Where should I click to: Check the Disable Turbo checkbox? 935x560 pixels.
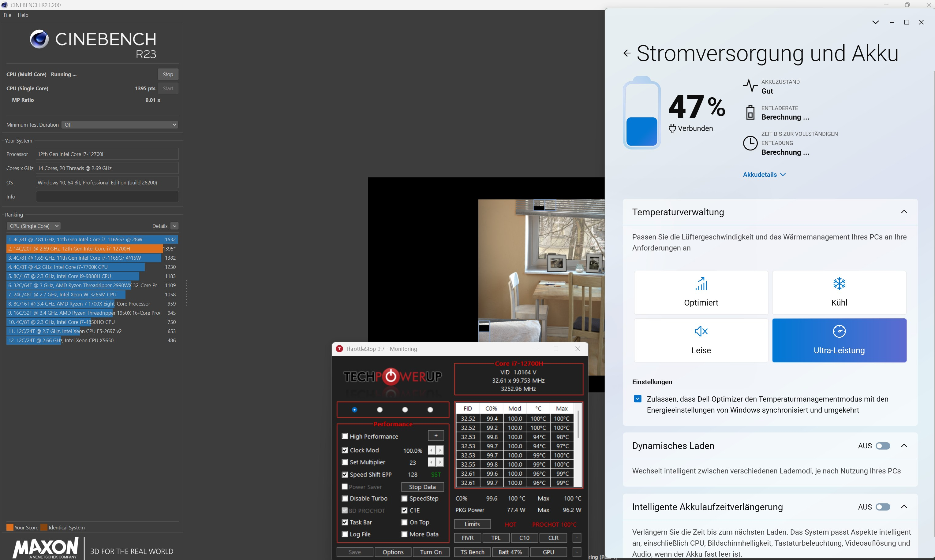coord(344,499)
